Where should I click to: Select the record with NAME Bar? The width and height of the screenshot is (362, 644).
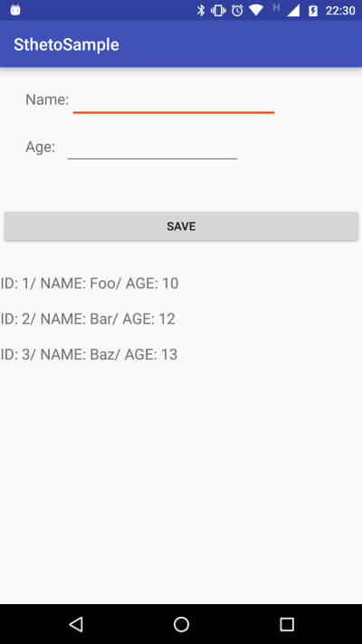tap(88, 319)
